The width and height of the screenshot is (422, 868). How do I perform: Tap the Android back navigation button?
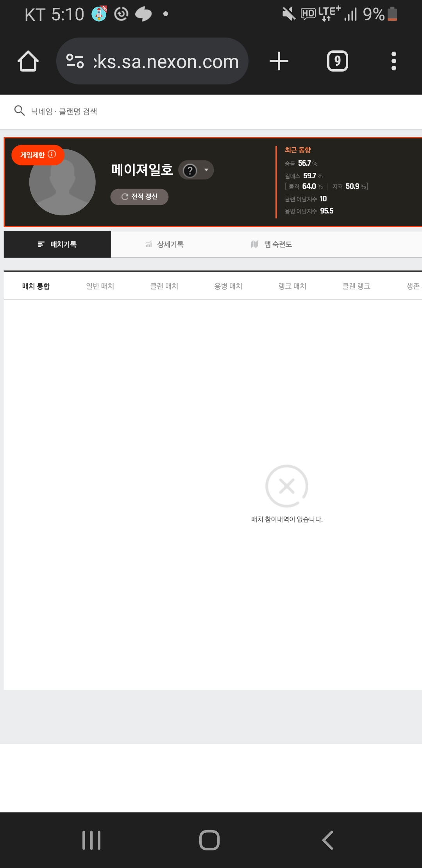[327, 840]
